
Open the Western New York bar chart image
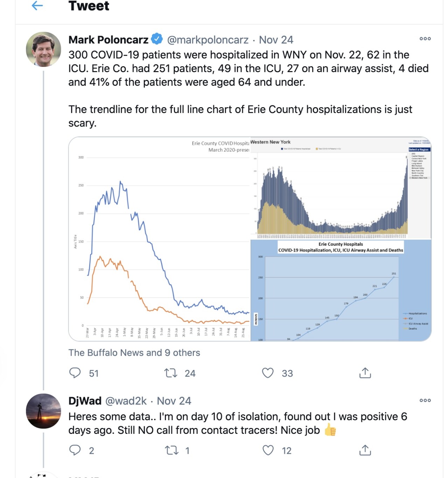[341, 188]
